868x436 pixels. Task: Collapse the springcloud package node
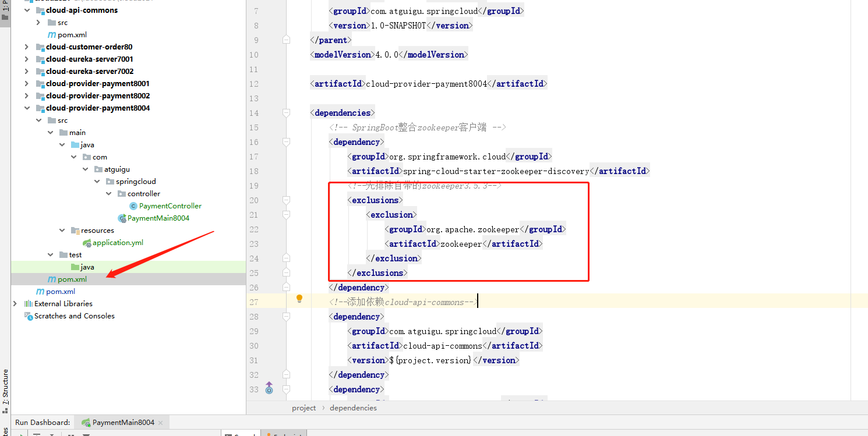point(97,182)
